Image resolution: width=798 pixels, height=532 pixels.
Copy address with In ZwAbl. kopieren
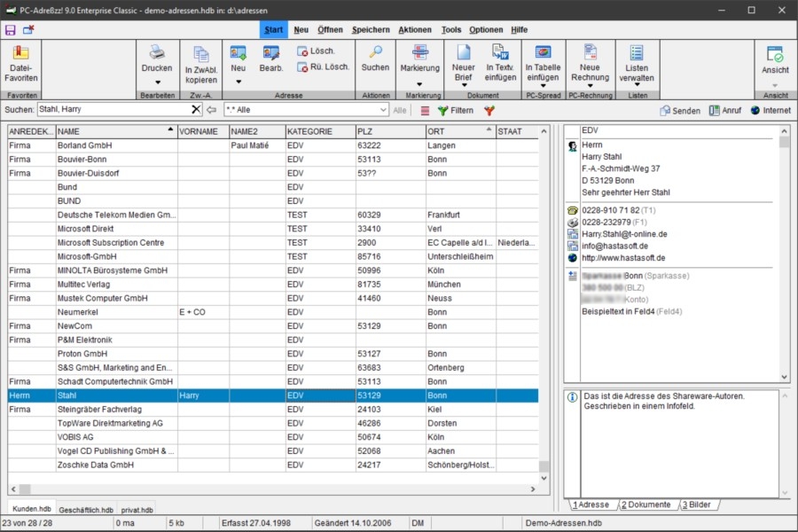201,65
